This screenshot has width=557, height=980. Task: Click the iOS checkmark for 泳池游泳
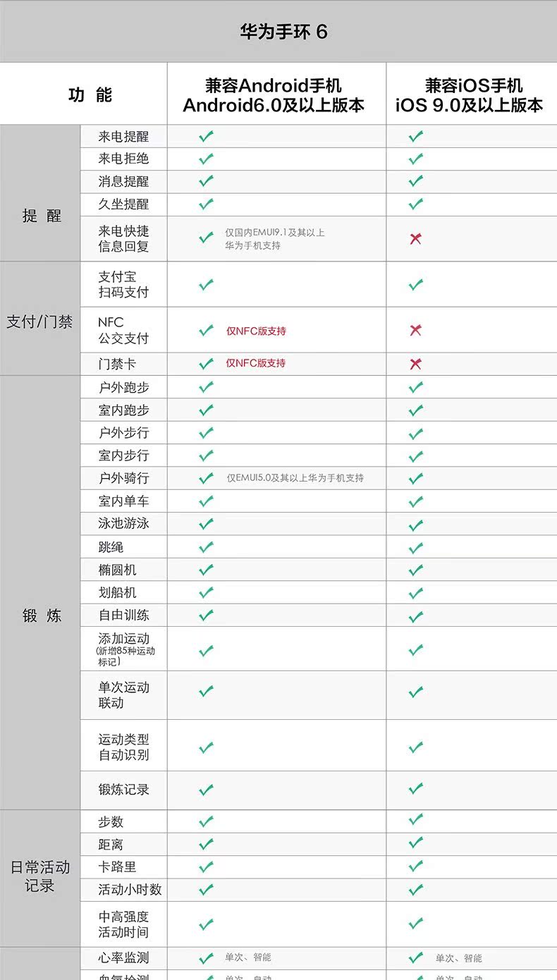[416, 525]
